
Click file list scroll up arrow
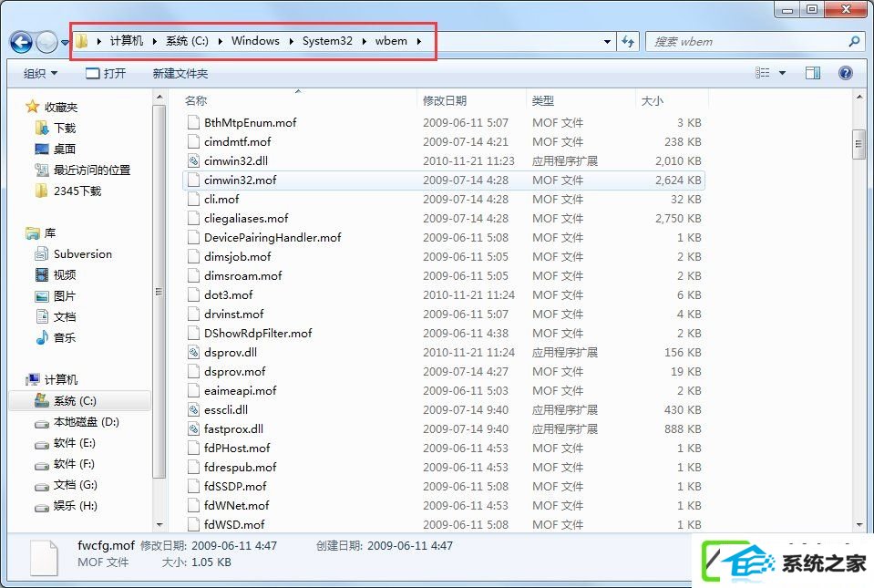coord(859,97)
